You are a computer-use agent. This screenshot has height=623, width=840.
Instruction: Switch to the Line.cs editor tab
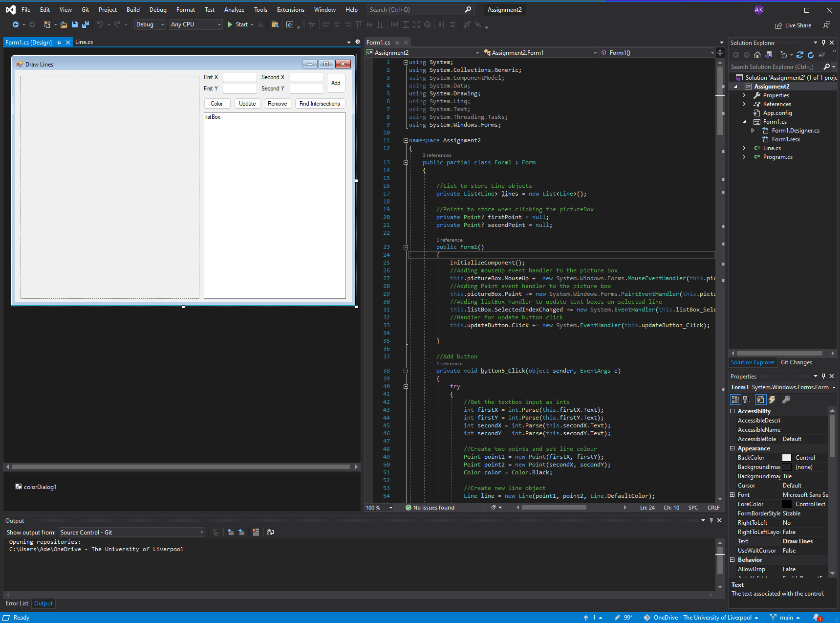coord(84,42)
